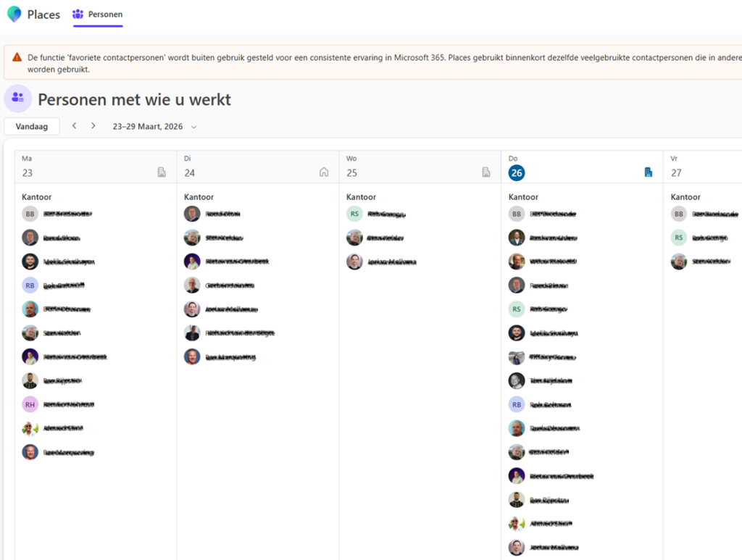Image resolution: width=742 pixels, height=560 pixels.
Task: Go to the previous week using left chevron
Action: (74, 126)
